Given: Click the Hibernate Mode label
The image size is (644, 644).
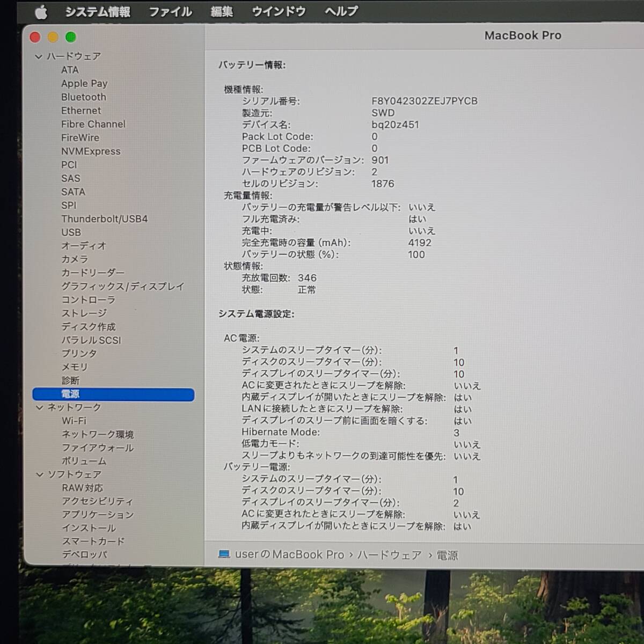Looking at the screenshot, I should click(x=281, y=433).
